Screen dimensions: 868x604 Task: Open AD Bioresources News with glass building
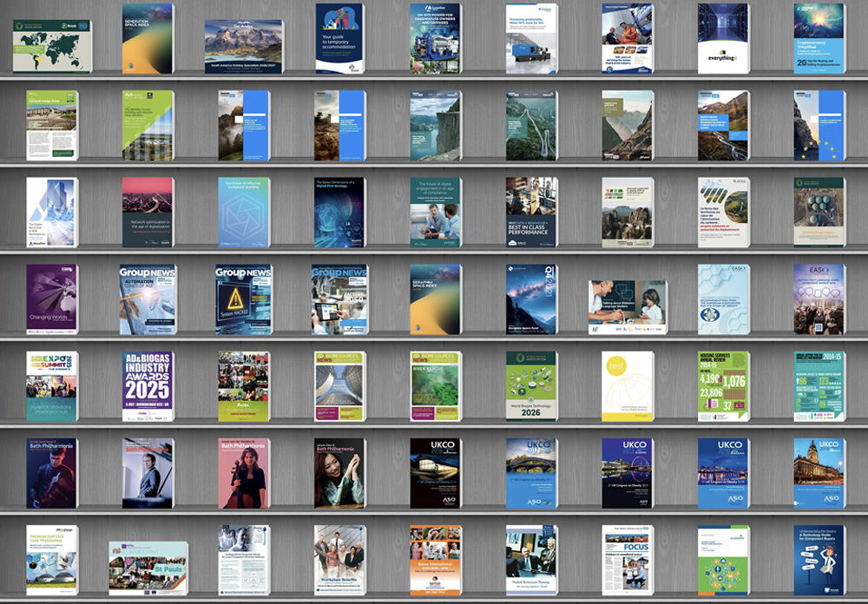click(x=340, y=386)
